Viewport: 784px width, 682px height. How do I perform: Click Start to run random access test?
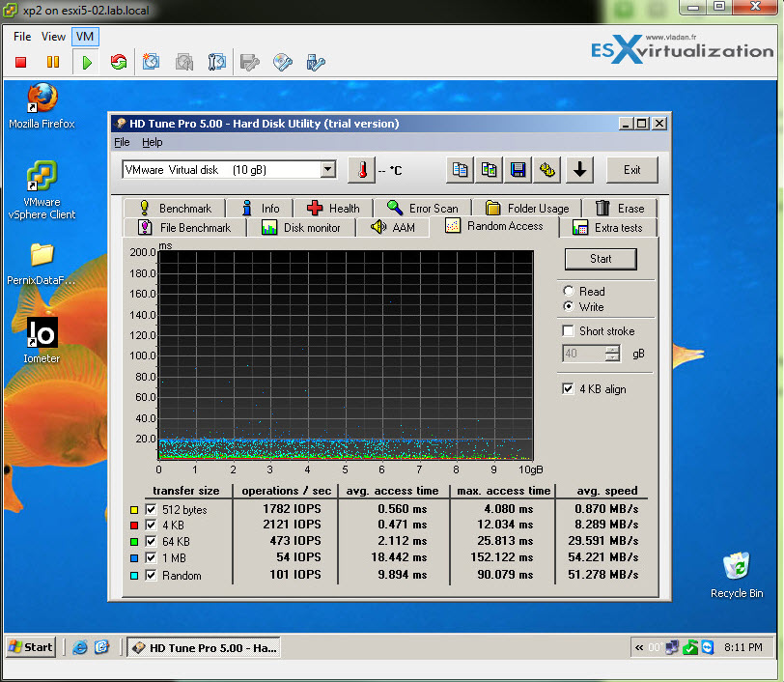601,259
